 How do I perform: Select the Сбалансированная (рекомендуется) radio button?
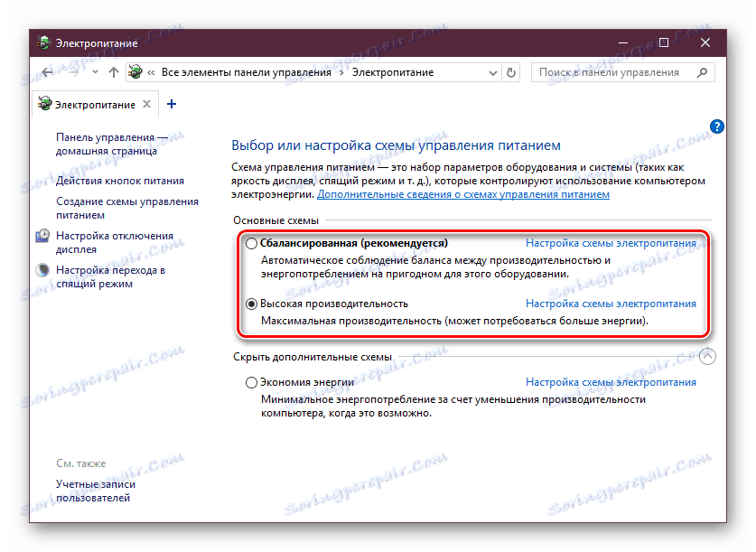(x=251, y=243)
